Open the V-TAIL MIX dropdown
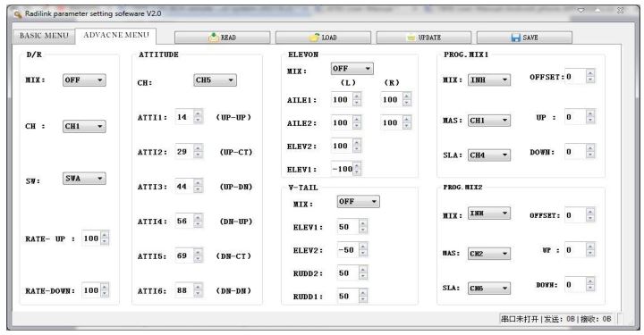644x335 pixels. (x=358, y=201)
